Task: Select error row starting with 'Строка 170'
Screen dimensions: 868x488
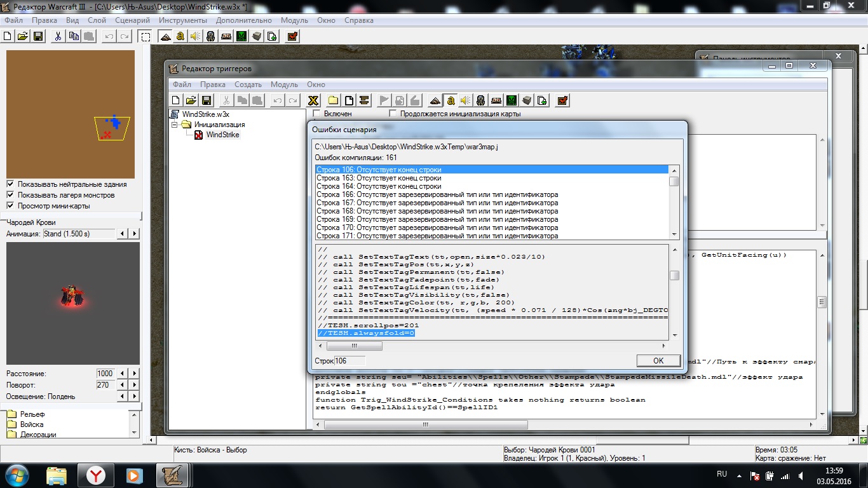Action: (492, 227)
